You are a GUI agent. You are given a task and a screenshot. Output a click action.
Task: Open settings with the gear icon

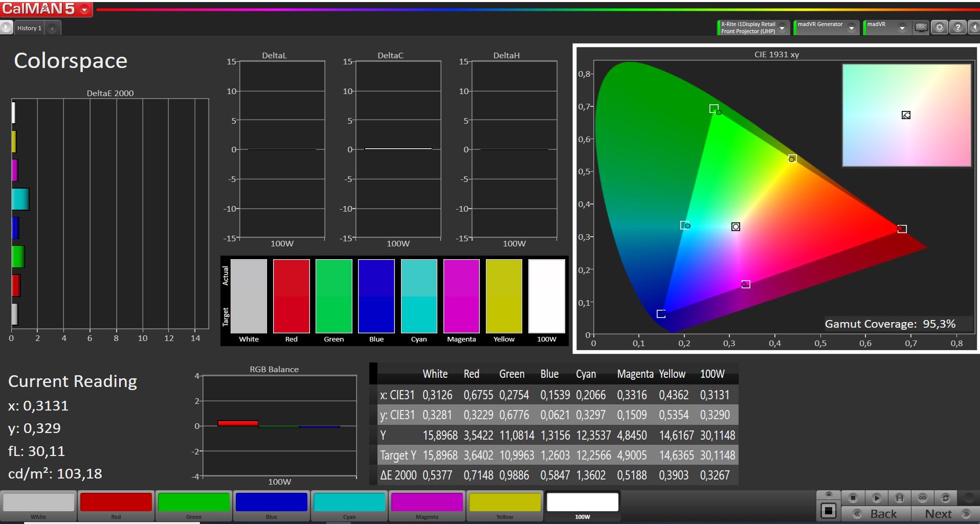point(940,28)
